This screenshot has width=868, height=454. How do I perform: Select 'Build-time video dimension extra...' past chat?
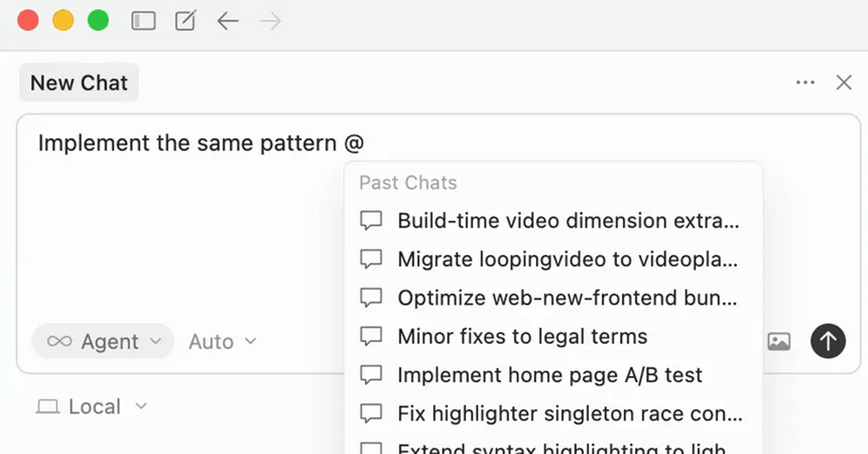click(553, 220)
